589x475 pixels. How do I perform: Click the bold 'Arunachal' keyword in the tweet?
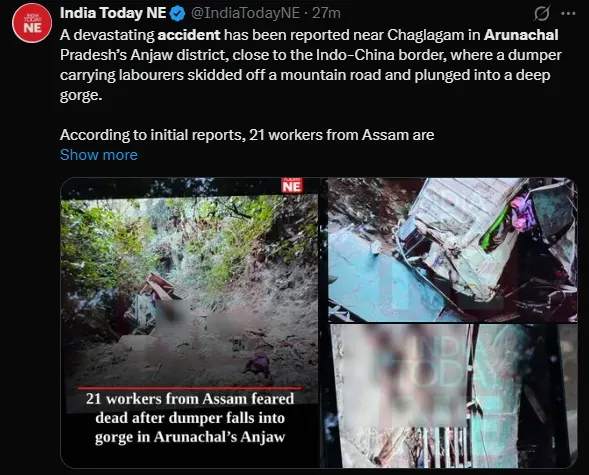point(521,35)
